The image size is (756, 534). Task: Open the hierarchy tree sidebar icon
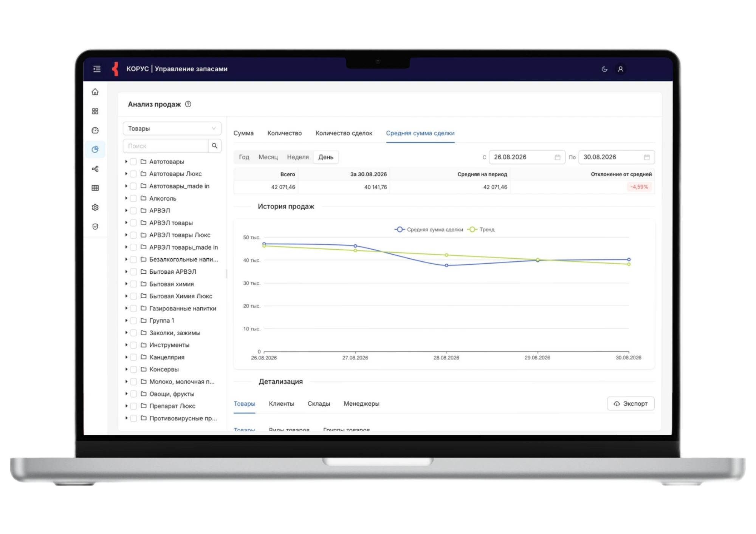click(95, 169)
